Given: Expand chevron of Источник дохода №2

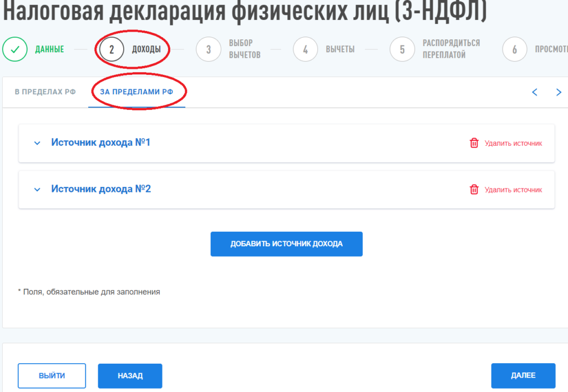Looking at the screenshot, I should [37, 190].
